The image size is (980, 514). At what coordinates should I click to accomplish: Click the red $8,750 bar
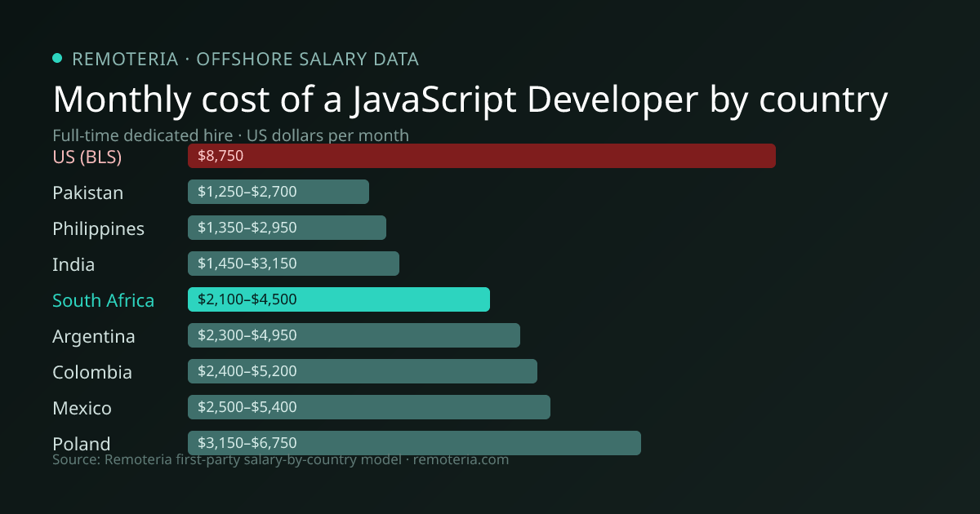(482, 156)
